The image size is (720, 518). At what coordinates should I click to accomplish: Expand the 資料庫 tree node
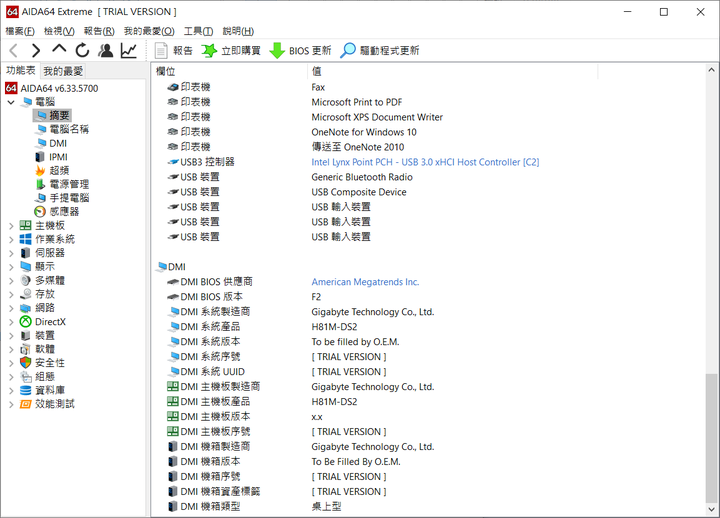(11, 390)
